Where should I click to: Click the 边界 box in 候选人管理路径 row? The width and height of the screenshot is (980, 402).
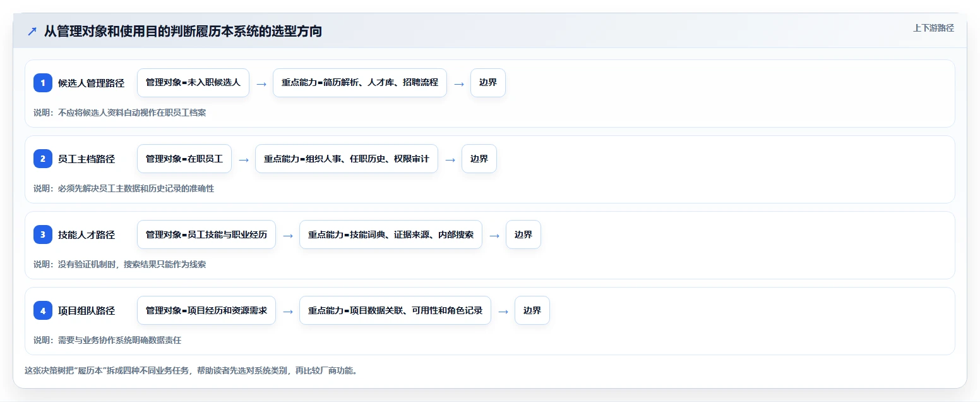pos(488,83)
